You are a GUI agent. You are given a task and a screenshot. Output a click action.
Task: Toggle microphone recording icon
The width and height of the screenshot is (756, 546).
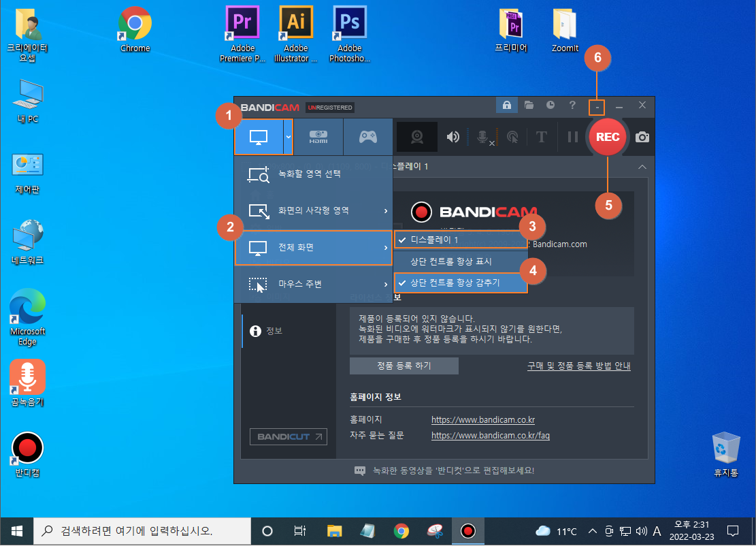click(x=484, y=137)
